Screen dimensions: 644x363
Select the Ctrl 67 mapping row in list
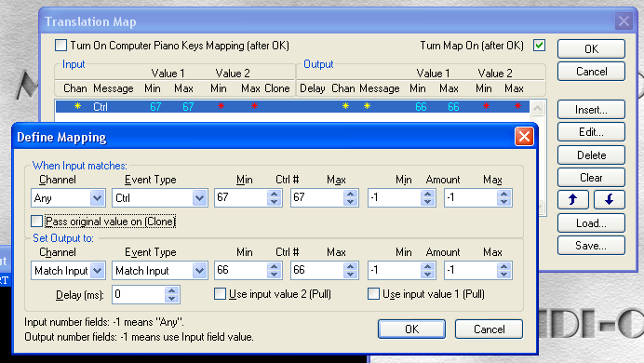[x=292, y=107]
